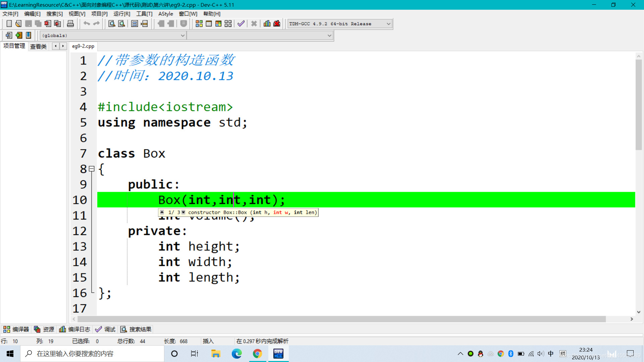Click the Toggle bookmark blue icon
The height and width of the screenshot is (362, 644).
tap(29, 35)
